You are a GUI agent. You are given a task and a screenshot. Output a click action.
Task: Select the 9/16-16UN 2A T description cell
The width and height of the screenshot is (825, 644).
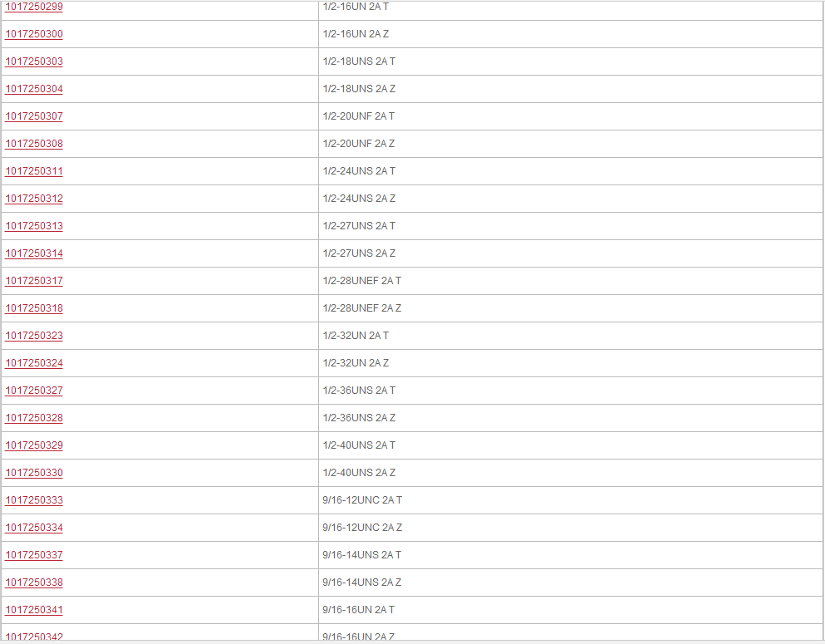click(359, 610)
